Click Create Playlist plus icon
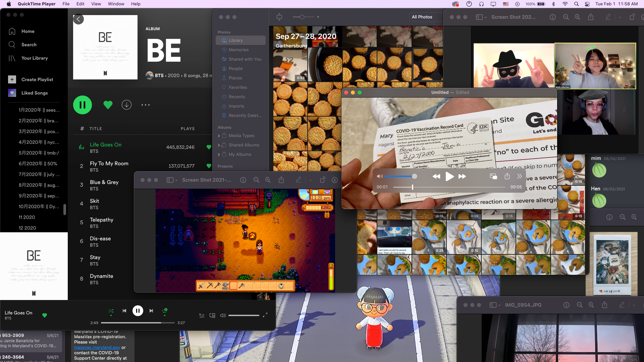644x362 pixels. 12,79
